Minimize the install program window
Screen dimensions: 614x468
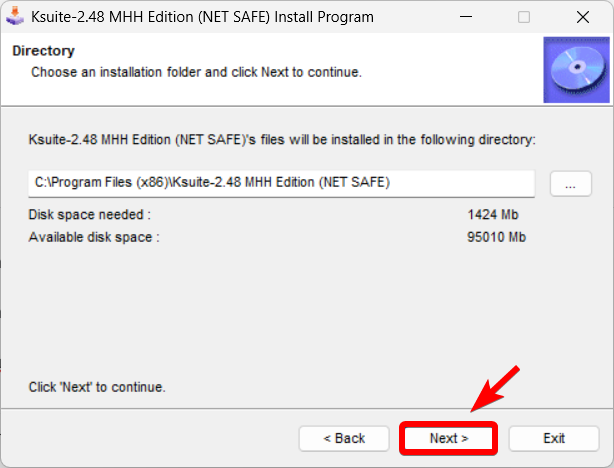point(468,17)
